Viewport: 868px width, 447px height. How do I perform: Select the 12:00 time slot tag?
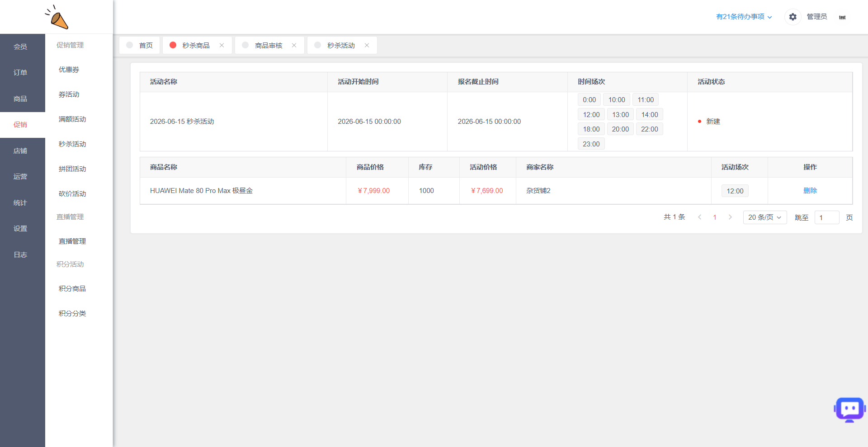pos(591,115)
